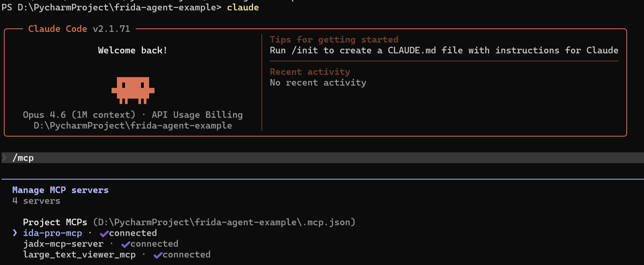
Task: Click the Welcome back! greeting text
Action: pyautogui.click(x=133, y=50)
